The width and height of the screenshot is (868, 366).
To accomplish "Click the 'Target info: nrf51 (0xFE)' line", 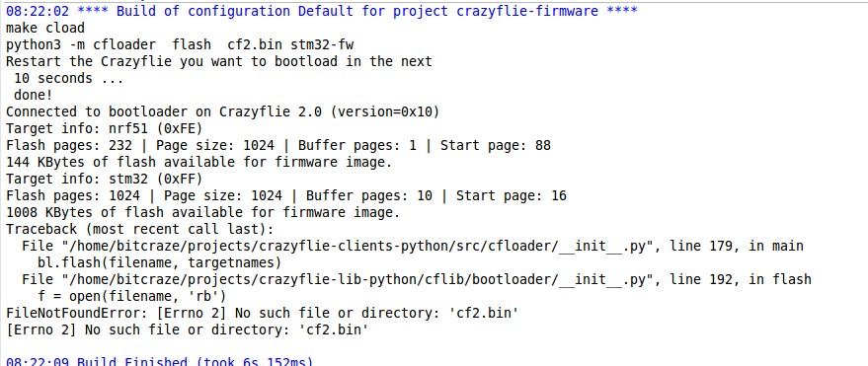I will [x=105, y=129].
